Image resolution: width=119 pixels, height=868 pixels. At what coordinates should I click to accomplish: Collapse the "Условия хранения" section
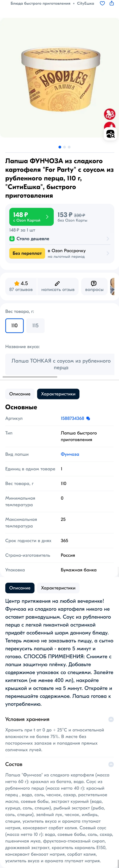(x=111, y=719)
